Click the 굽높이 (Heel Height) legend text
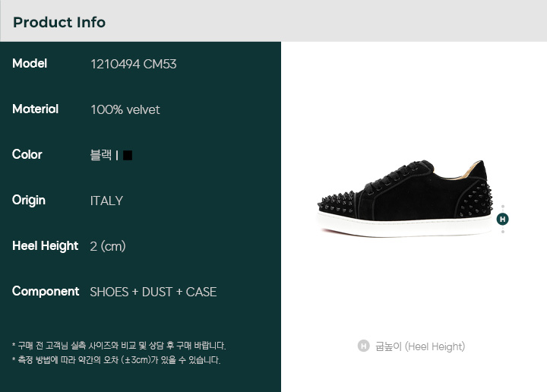Image resolution: width=547 pixels, height=392 pixels. [420, 346]
